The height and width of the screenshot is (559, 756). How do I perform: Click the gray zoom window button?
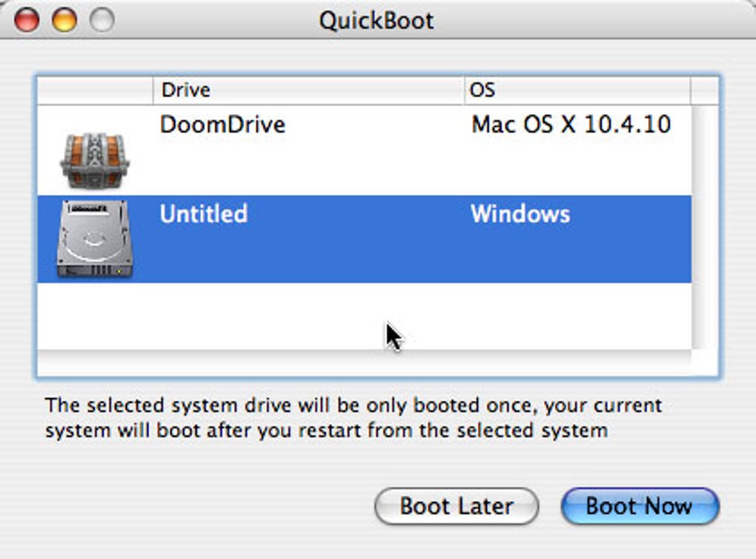point(102,20)
